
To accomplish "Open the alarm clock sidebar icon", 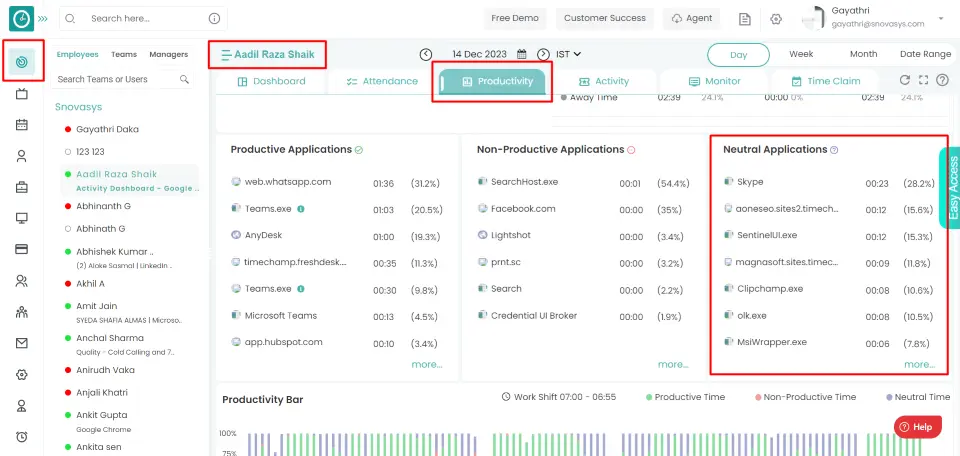I will pos(22,436).
